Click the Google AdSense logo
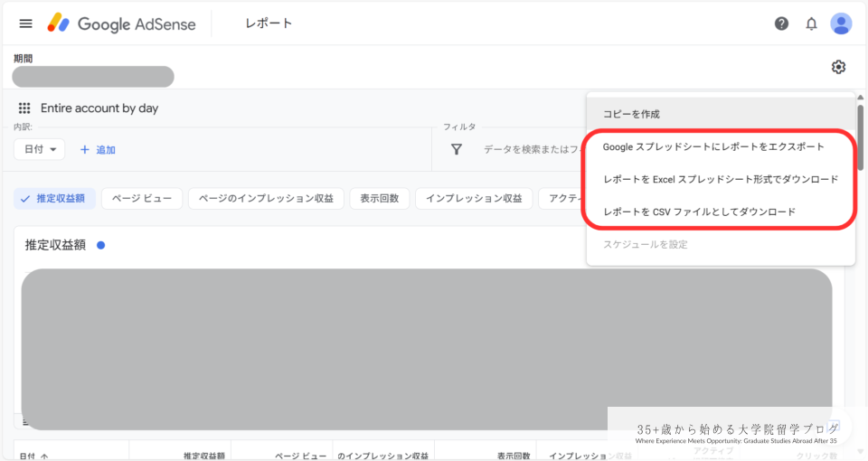Image resolution: width=868 pixels, height=461 pixels. [122, 24]
